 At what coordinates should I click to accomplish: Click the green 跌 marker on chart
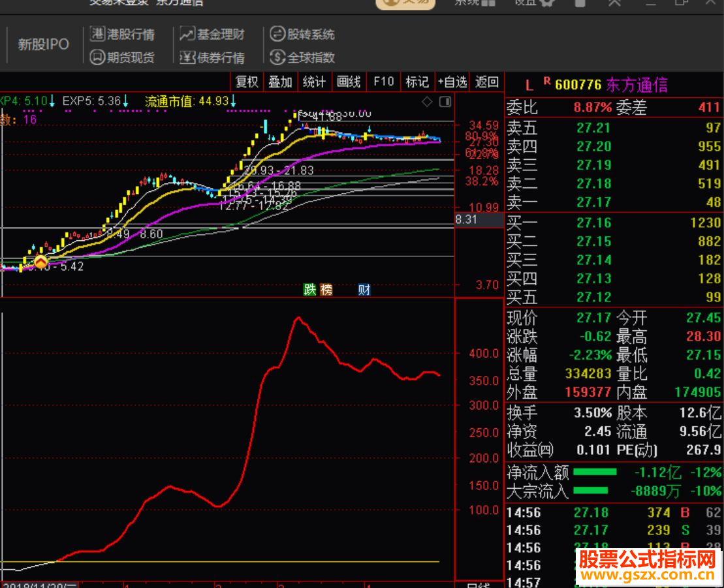[x=310, y=289]
